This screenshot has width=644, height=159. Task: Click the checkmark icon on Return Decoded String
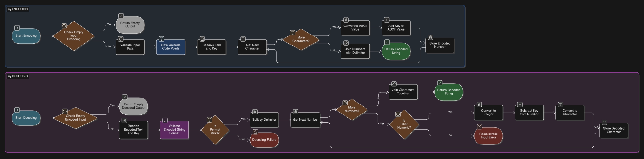[x=440, y=83]
